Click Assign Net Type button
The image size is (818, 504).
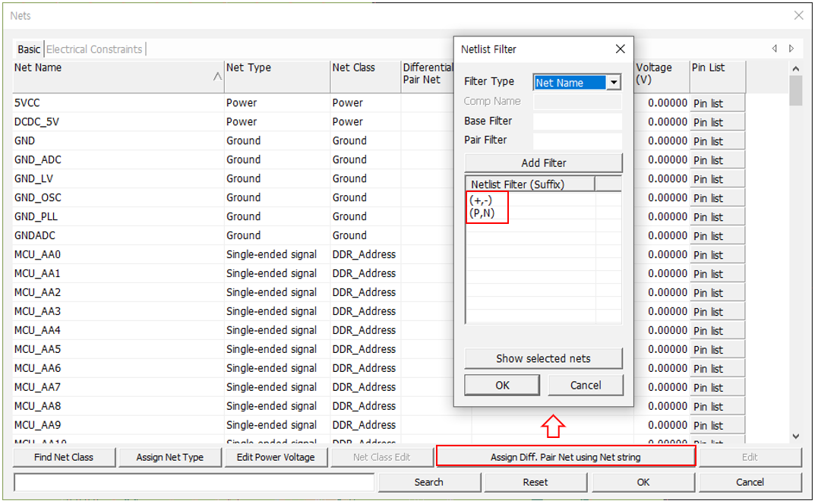click(169, 457)
